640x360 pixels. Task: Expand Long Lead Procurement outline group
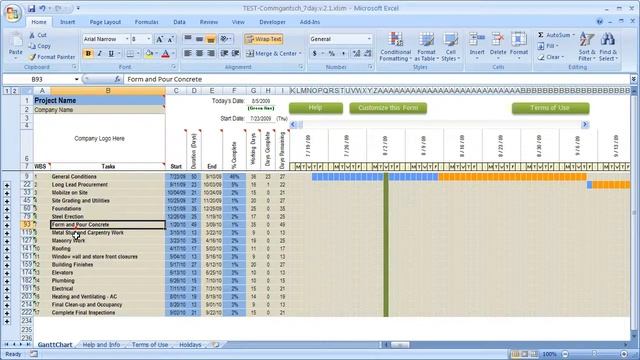click(x=7, y=185)
